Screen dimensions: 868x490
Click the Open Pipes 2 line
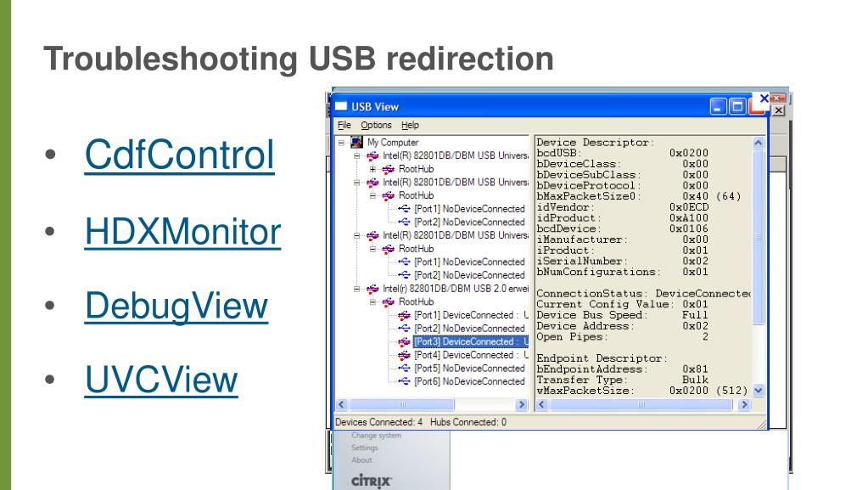[x=622, y=337]
